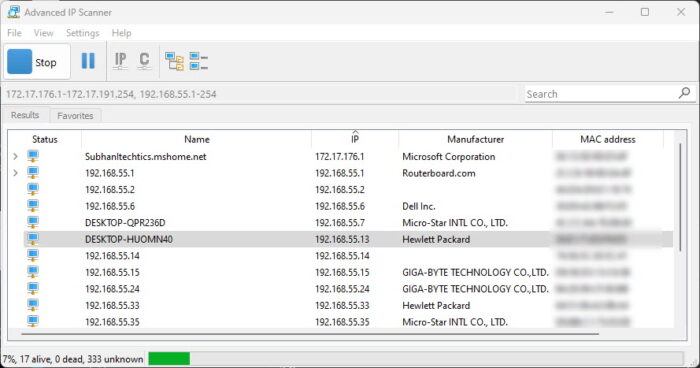Pause the scan with the pause icon
The width and height of the screenshot is (700, 368).
pos(88,61)
